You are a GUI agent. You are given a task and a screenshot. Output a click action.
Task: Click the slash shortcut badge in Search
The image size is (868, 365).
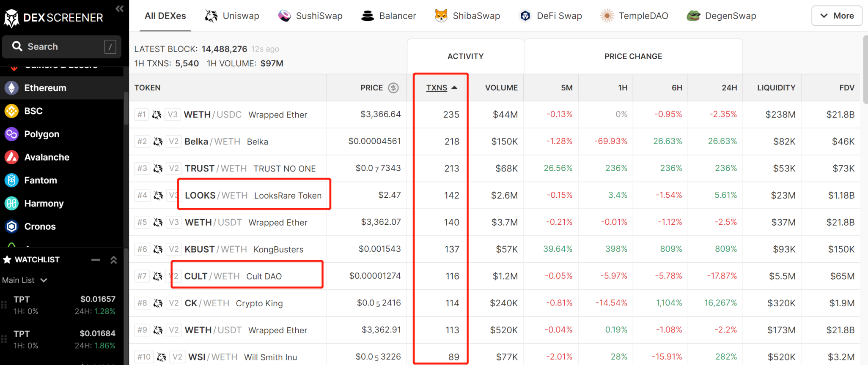tap(110, 46)
